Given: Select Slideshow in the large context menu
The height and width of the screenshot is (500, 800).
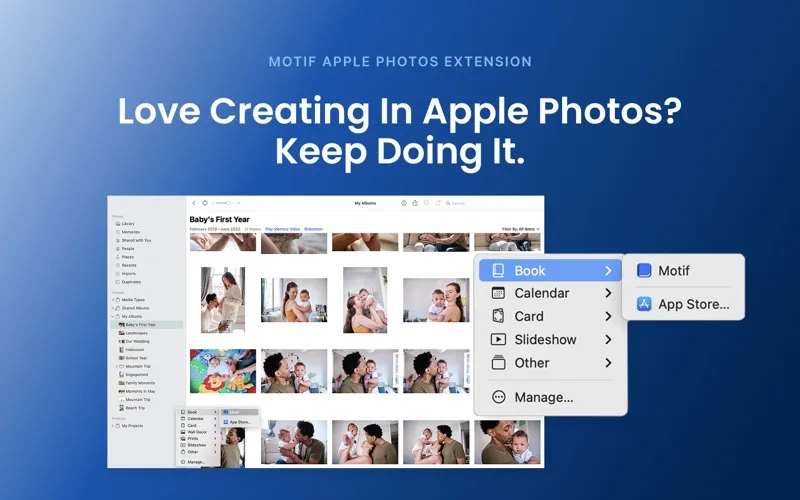Looking at the screenshot, I should click(551, 339).
